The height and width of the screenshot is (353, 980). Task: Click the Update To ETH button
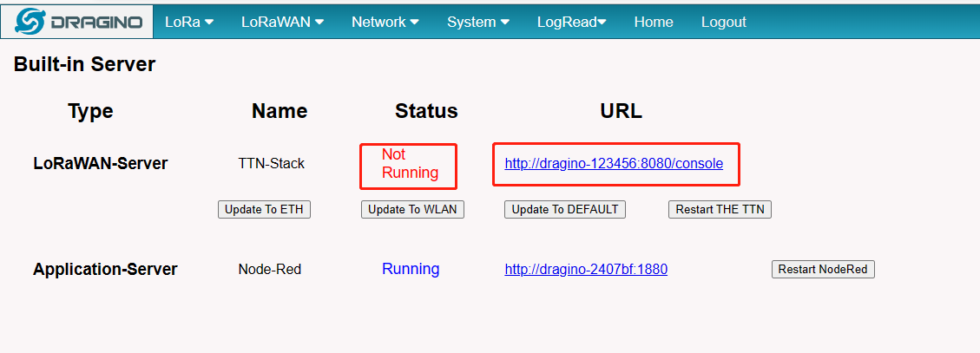pos(265,209)
